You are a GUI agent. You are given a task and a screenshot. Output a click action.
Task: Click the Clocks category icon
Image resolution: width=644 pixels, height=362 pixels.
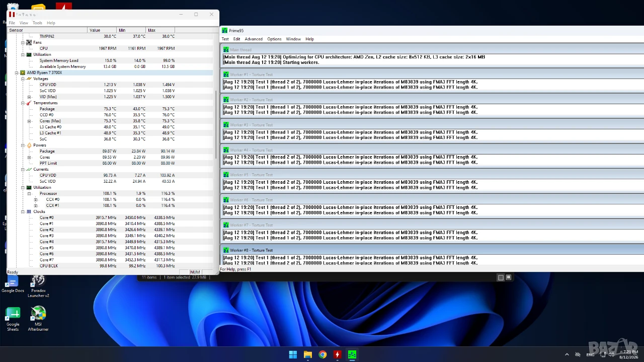29,211
